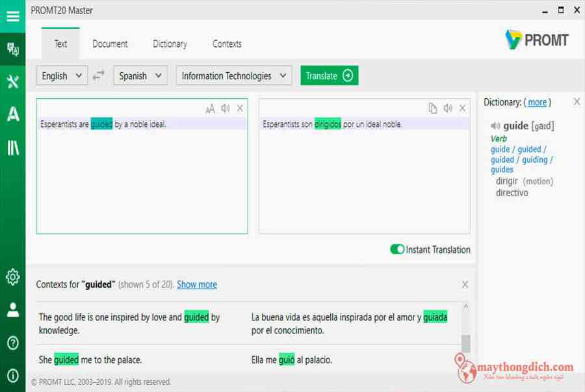The width and height of the screenshot is (585, 392).
Task: Click 'directivo' translation in dictionary
Action: click(x=512, y=193)
